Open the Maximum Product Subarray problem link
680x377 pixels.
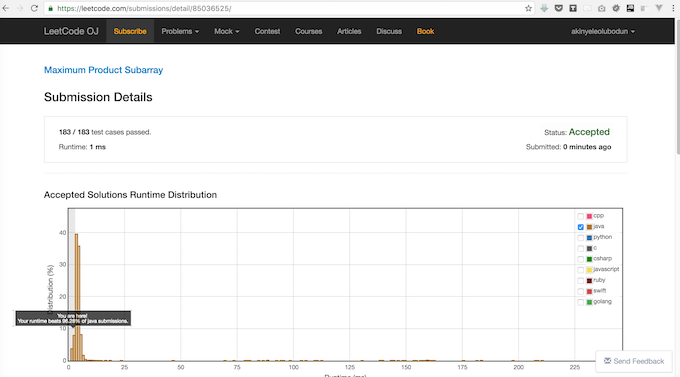point(104,70)
